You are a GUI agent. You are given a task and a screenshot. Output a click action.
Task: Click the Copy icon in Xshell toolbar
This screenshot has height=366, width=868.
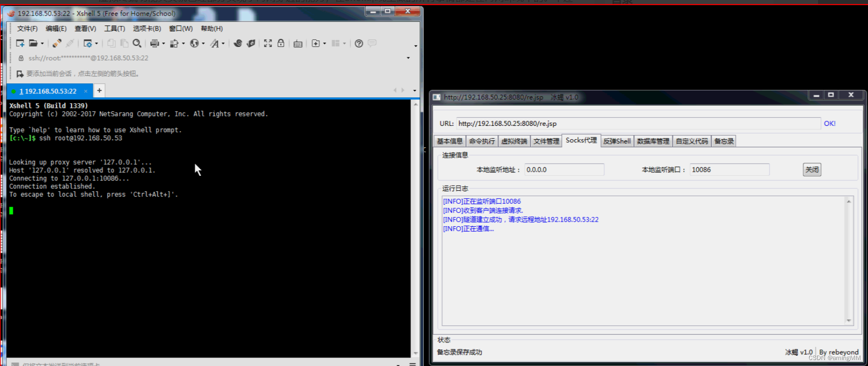point(111,43)
